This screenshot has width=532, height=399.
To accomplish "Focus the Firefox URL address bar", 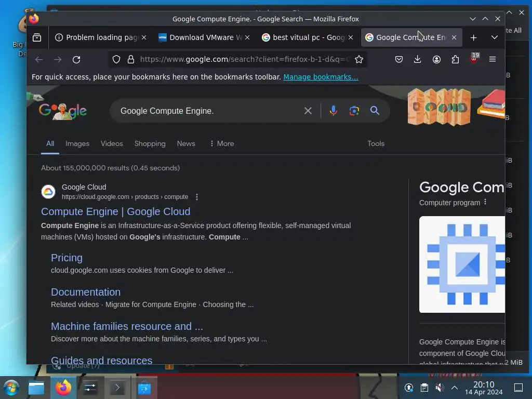I will tap(244, 59).
